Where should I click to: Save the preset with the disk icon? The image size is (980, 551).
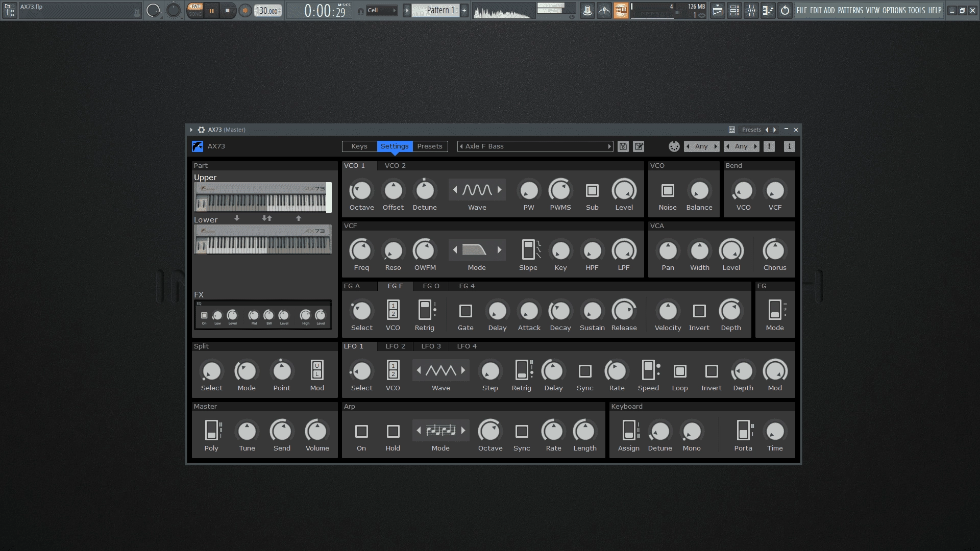[623, 146]
